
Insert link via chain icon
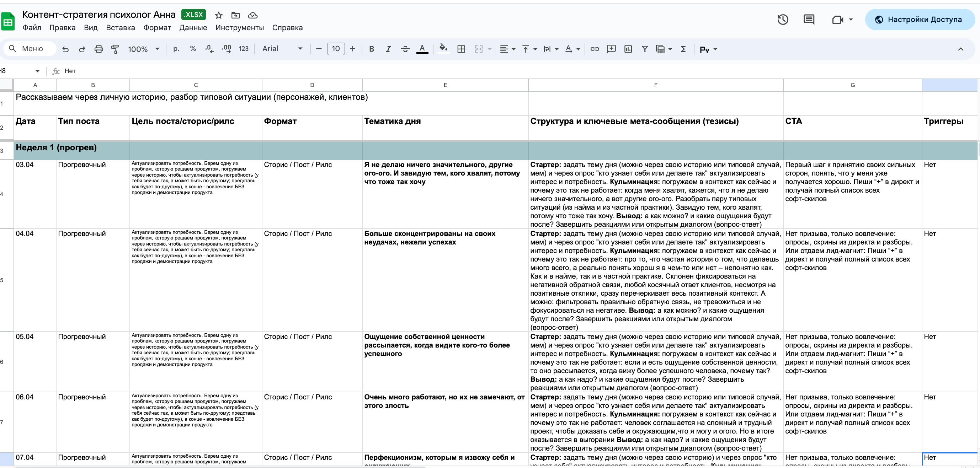tap(595, 49)
